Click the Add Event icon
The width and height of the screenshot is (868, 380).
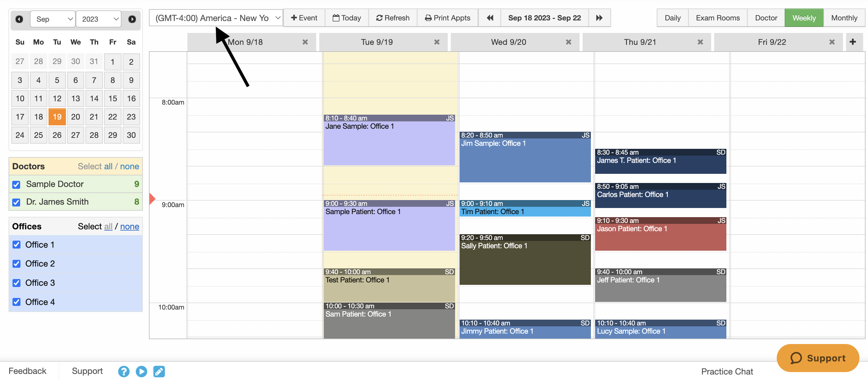304,17
